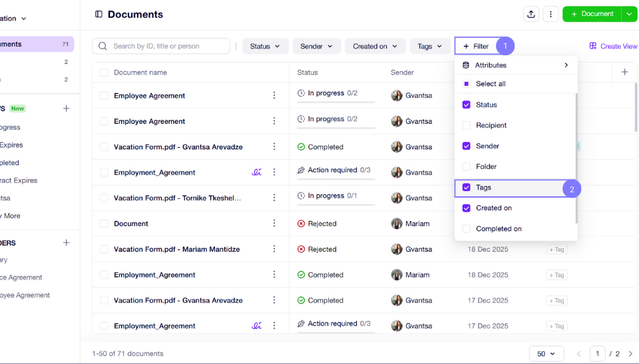Check the Recipient filter checkbox
The height and width of the screenshot is (364, 639).
coord(466,125)
